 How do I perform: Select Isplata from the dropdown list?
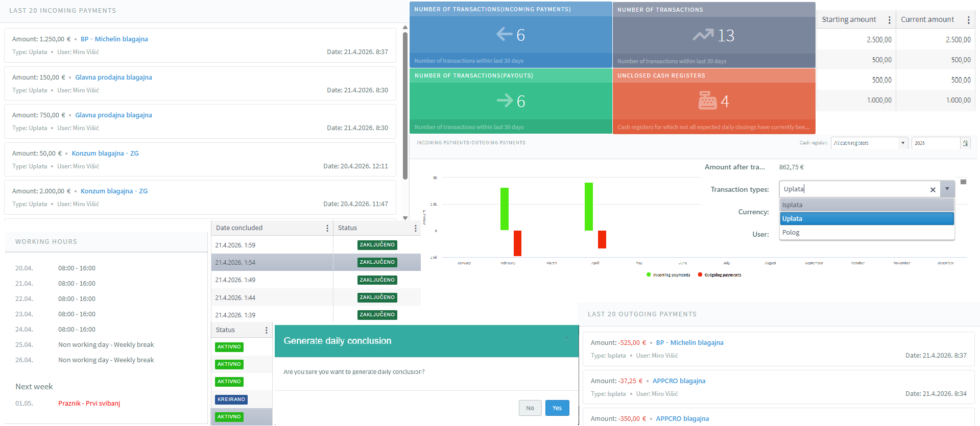click(867, 205)
